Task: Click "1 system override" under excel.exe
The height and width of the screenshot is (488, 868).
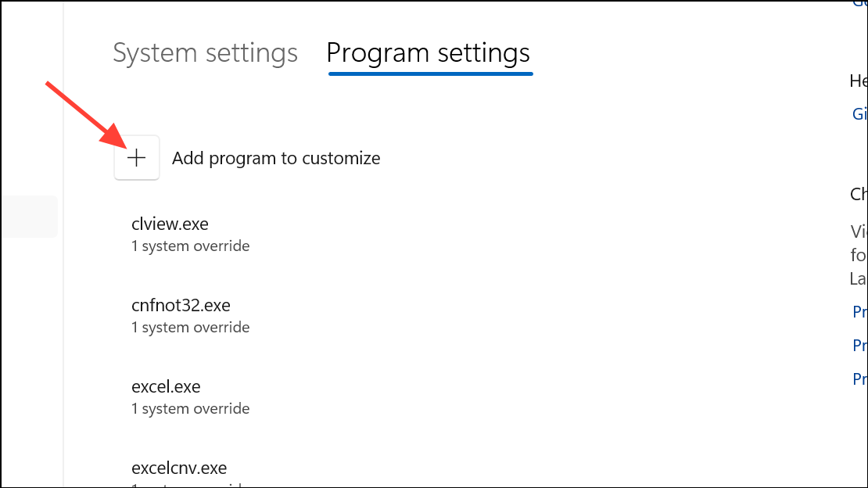Action: (x=190, y=409)
